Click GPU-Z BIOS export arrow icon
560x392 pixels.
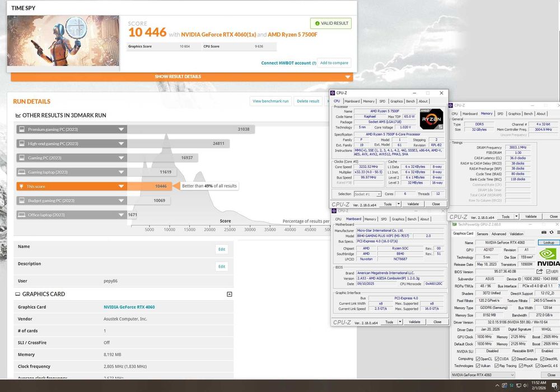point(539,272)
